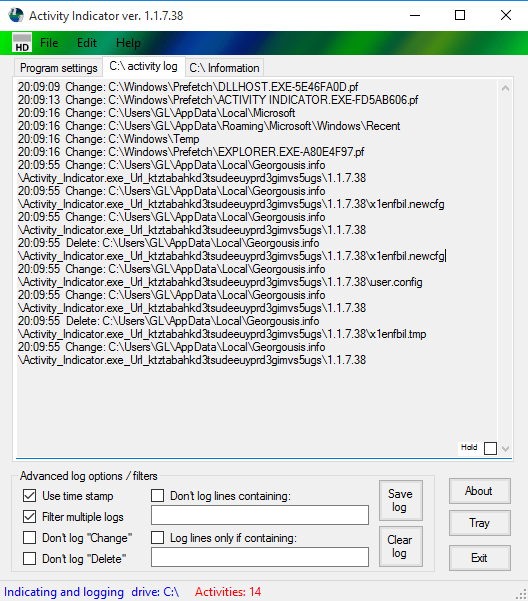Image resolution: width=528 pixels, height=601 pixels.
Task: Close the Activity Indicator window
Action: [x=506, y=15]
